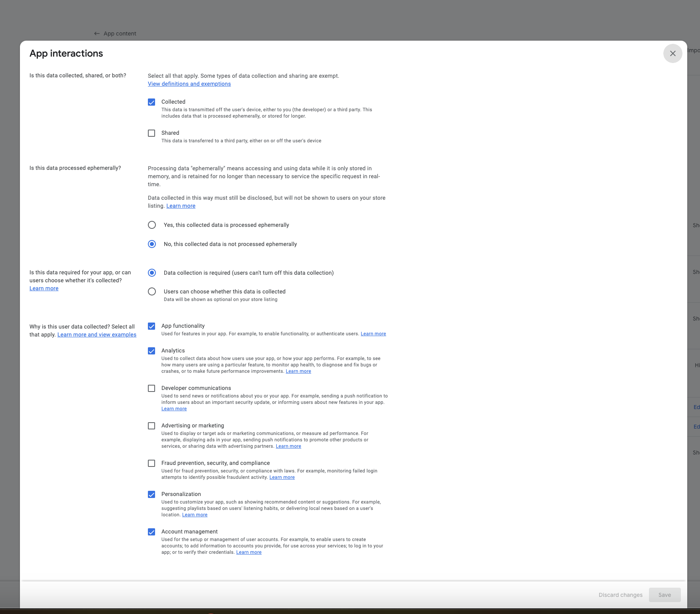Check the Developer communications checkbox
700x614 pixels.
coord(151,388)
